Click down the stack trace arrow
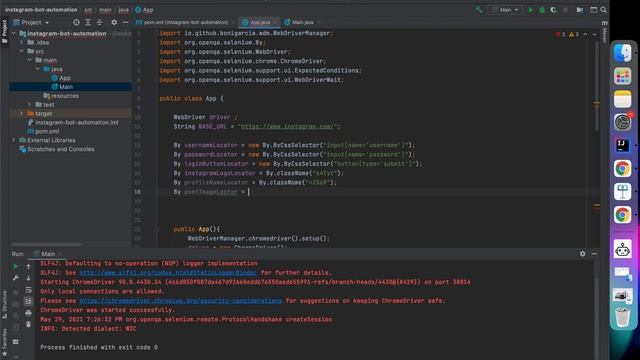Viewport: 640px width, 360px height. (28, 278)
